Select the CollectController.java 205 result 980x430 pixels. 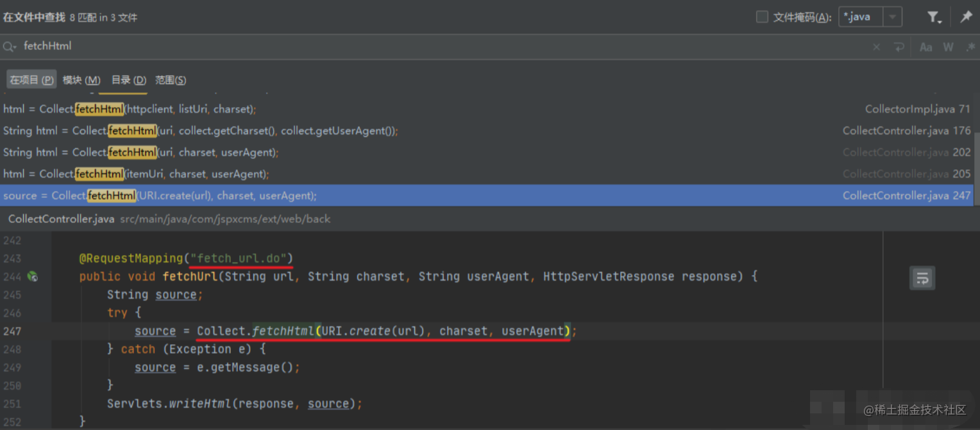pyautogui.click(x=487, y=174)
